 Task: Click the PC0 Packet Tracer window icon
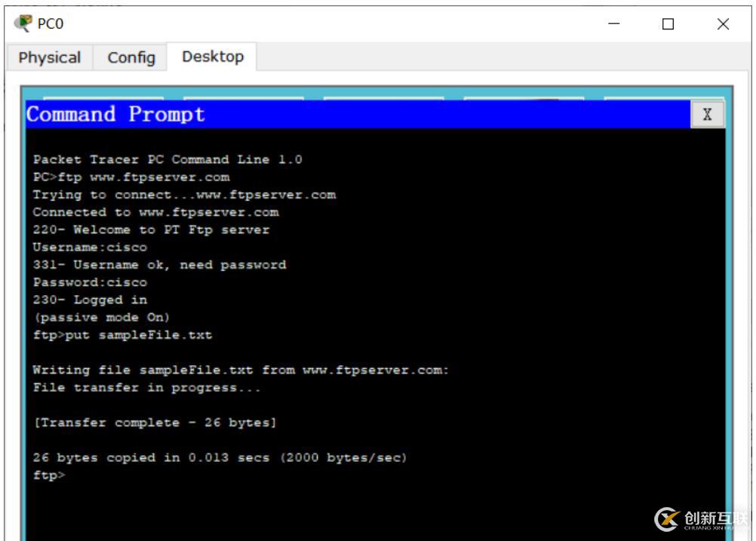point(23,23)
